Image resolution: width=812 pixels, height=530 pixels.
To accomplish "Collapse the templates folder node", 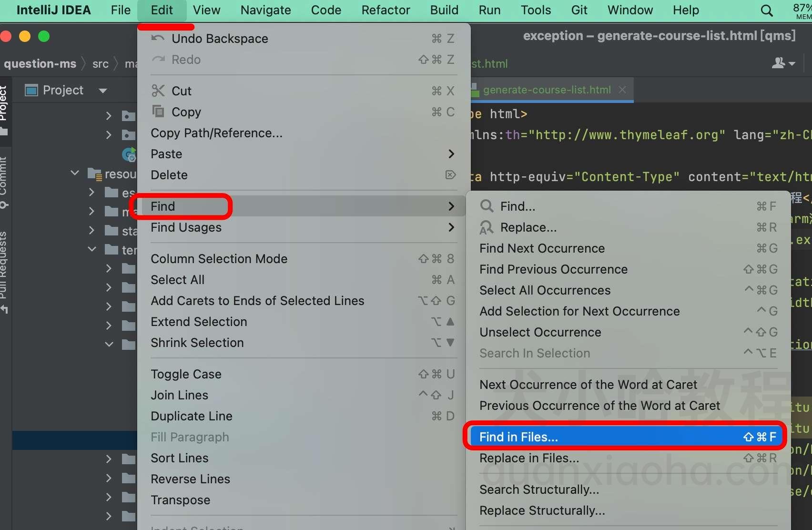I will click(x=92, y=249).
